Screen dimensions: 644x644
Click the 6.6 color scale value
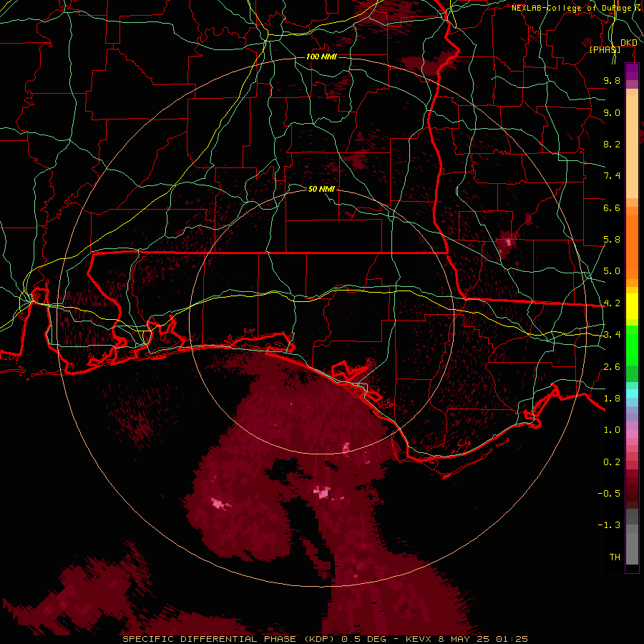[612, 208]
